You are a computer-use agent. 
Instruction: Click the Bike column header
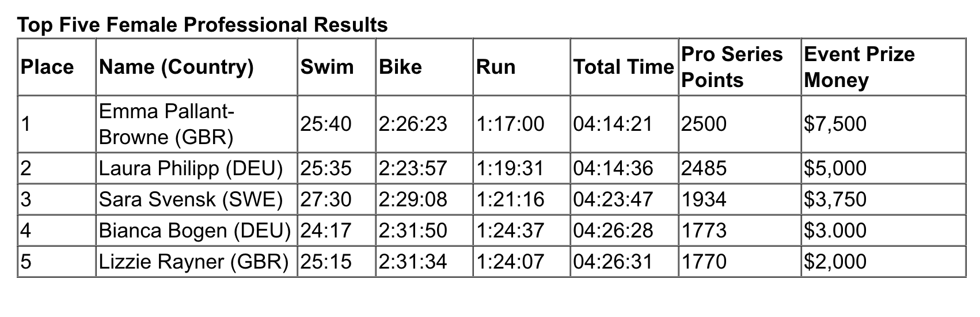tap(424, 67)
